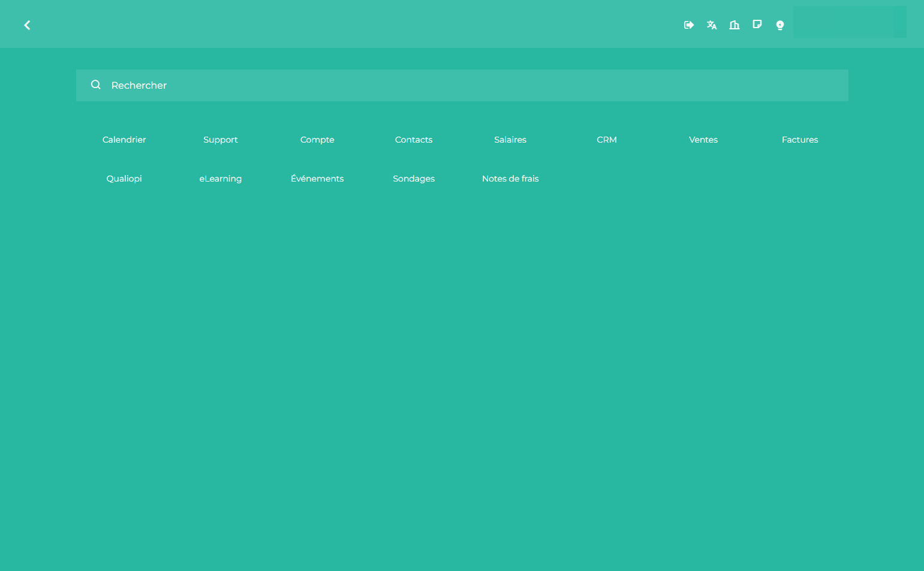Image resolution: width=924 pixels, height=571 pixels.
Task: Click the company buildings icon
Action: pos(735,25)
